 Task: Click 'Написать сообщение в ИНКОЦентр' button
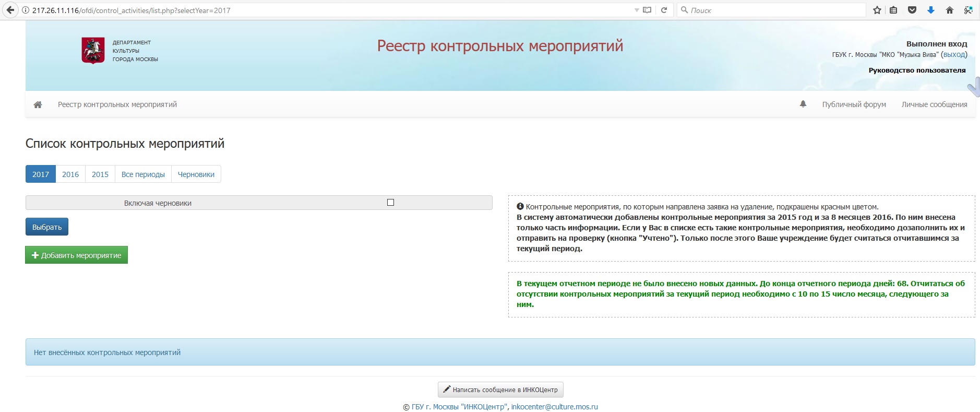[x=500, y=390]
